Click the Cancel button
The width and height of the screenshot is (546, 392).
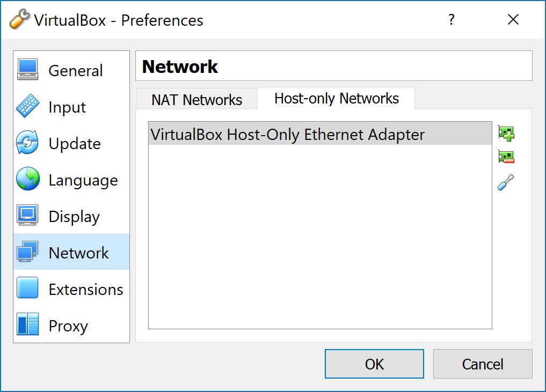pyautogui.click(x=483, y=364)
